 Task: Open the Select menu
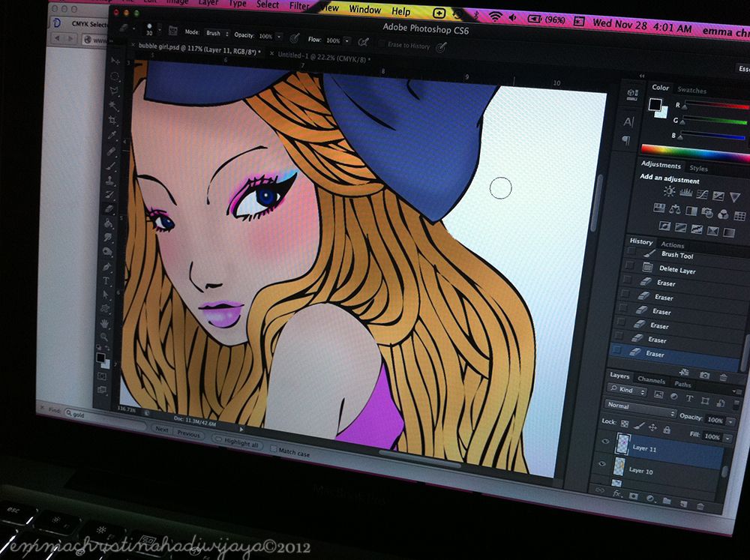(268, 4)
